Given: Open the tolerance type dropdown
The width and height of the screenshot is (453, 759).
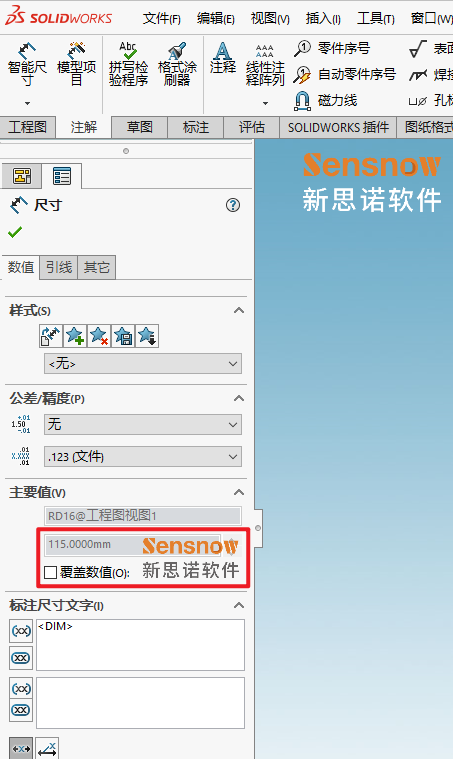Looking at the screenshot, I should [143, 425].
